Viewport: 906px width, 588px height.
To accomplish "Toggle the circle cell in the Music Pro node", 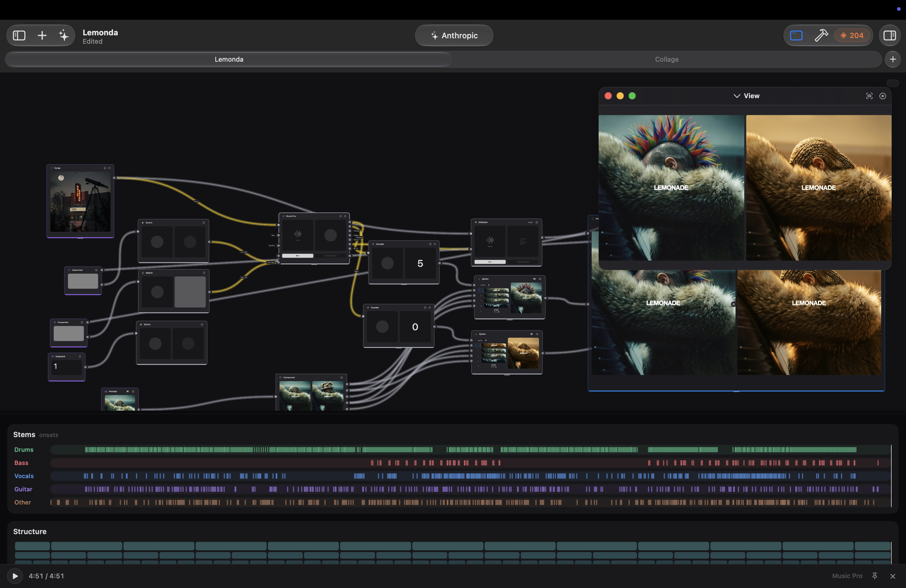I will pos(330,235).
